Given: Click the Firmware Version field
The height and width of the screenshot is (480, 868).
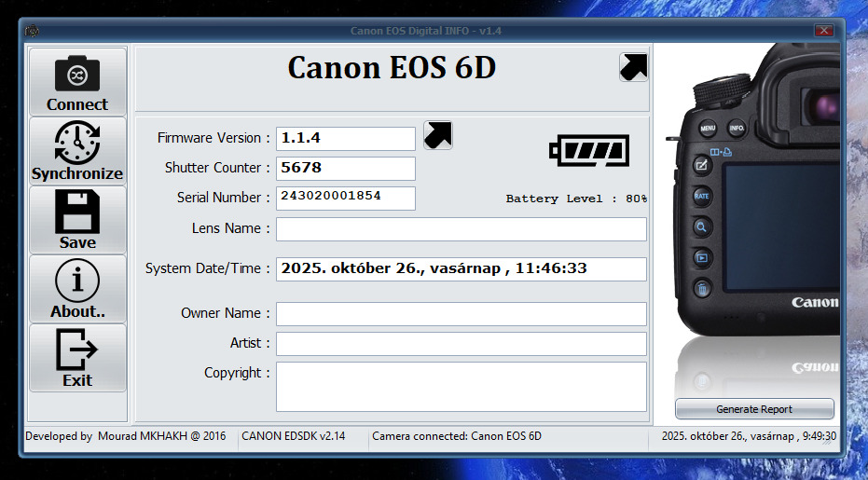Looking at the screenshot, I should coord(346,139).
